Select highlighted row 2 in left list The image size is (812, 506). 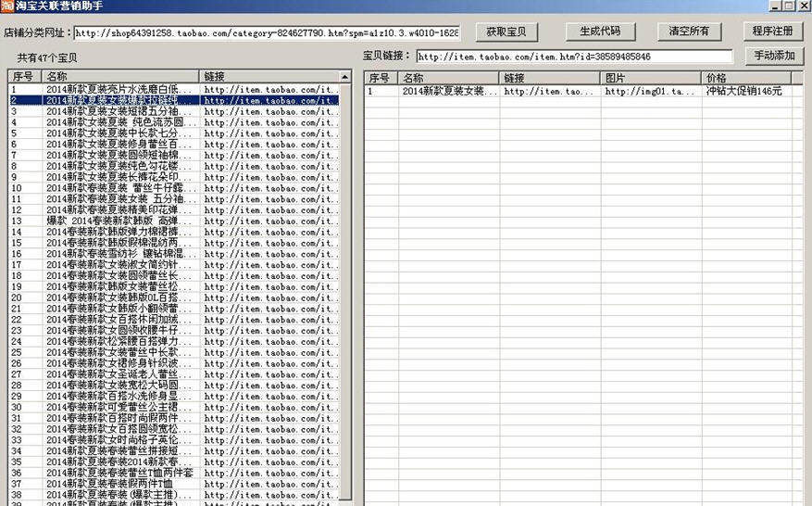point(174,100)
